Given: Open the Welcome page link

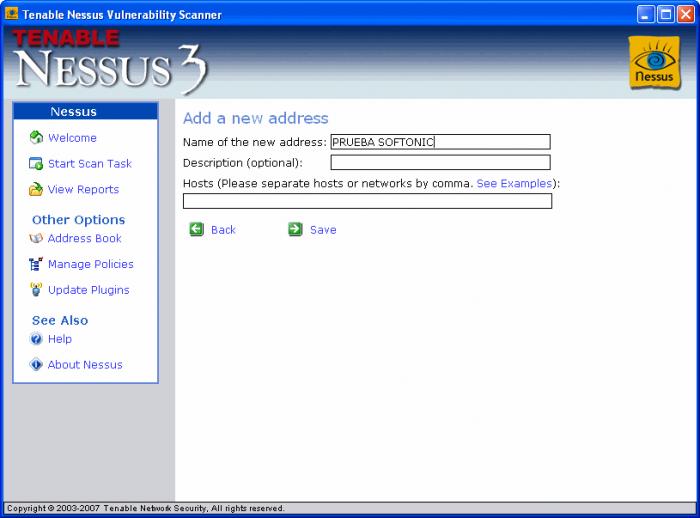Looking at the screenshot, I should point(72,138).
